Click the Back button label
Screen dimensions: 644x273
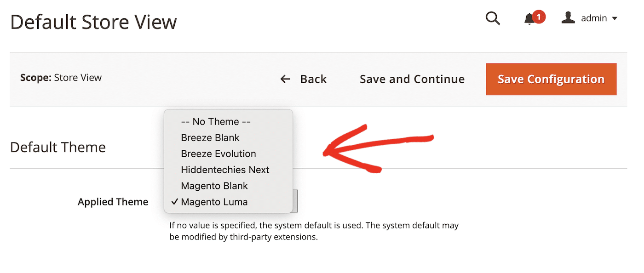pyautogui.click(x=313, y=79)
